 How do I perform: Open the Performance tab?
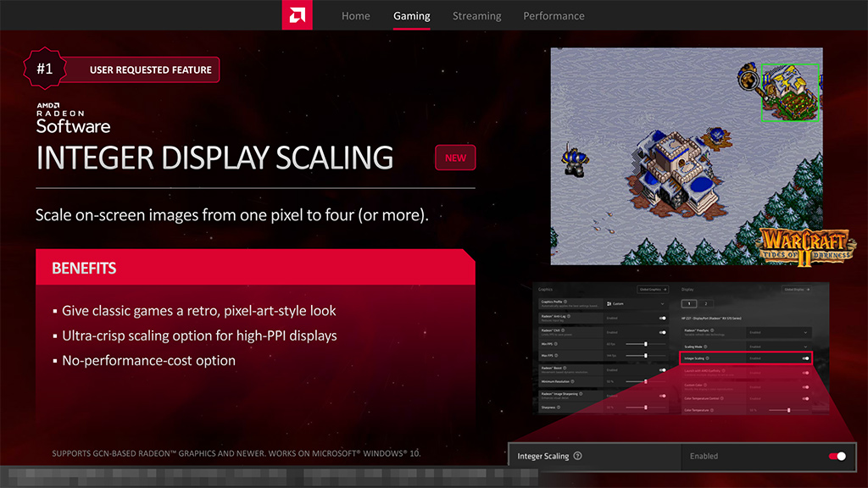(x=554, y=16)
